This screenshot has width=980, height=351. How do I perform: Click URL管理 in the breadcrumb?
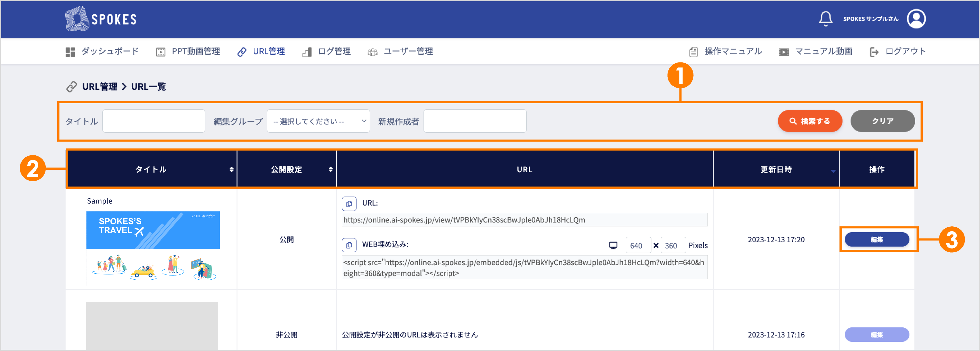[100, 87]
